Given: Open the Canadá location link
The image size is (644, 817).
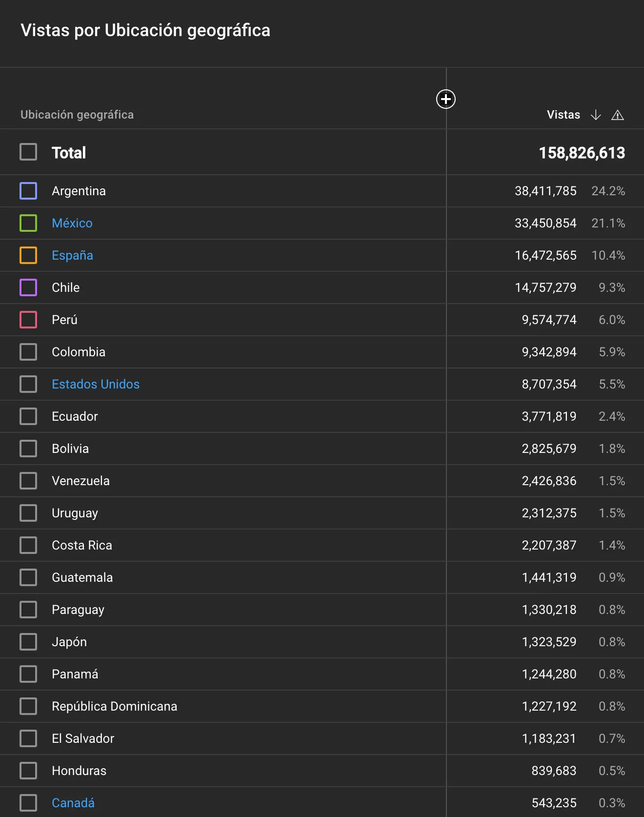Looking at the screenshot, I should (x=73, y=803).
